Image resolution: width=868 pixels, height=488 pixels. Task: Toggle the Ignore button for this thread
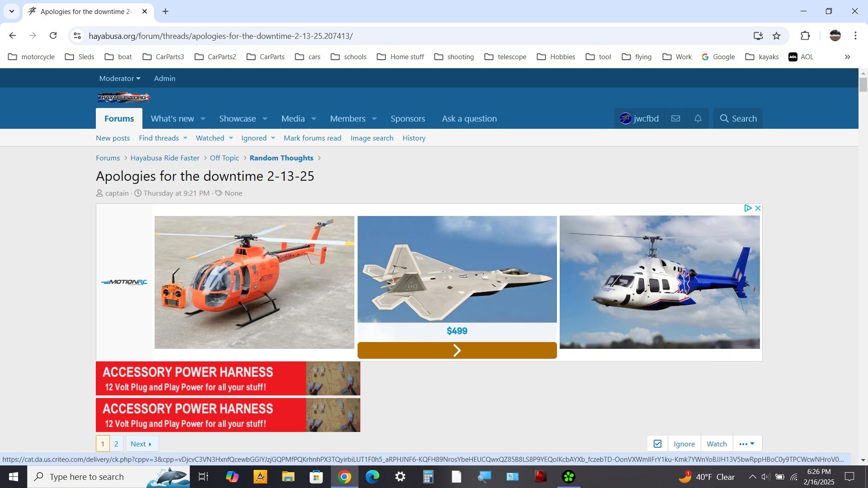[x=684, y=443]
